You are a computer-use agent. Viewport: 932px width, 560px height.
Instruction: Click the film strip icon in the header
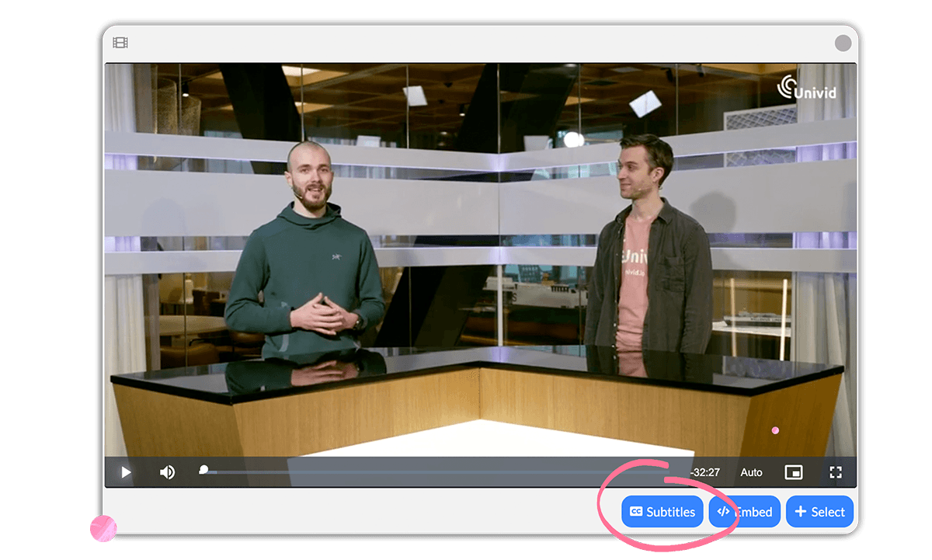(x=120, y=43)
